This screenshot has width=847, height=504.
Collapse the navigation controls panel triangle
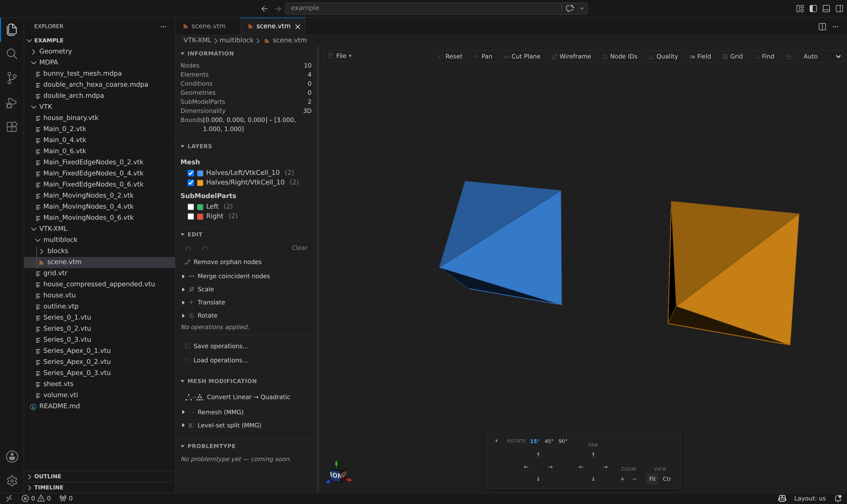[496, 441]
